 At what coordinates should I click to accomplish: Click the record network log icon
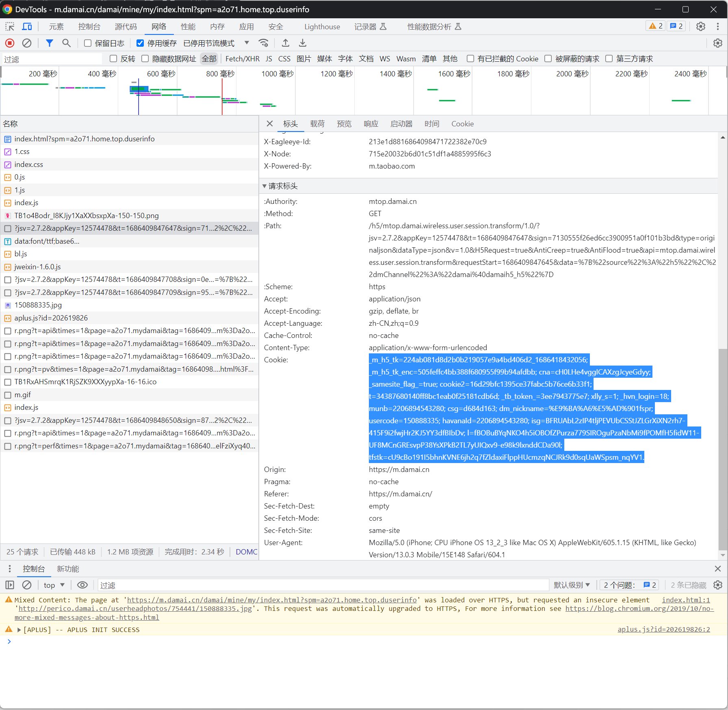click(10, 43)
